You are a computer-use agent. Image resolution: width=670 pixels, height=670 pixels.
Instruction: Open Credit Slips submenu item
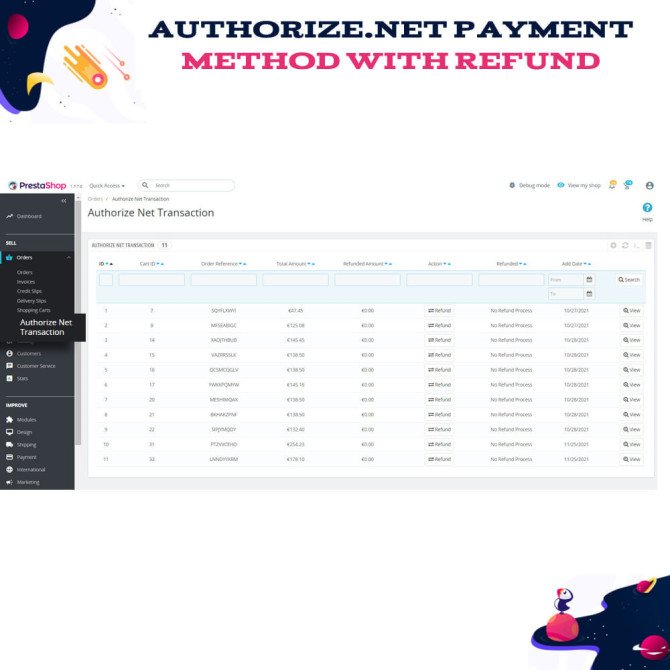29,291
